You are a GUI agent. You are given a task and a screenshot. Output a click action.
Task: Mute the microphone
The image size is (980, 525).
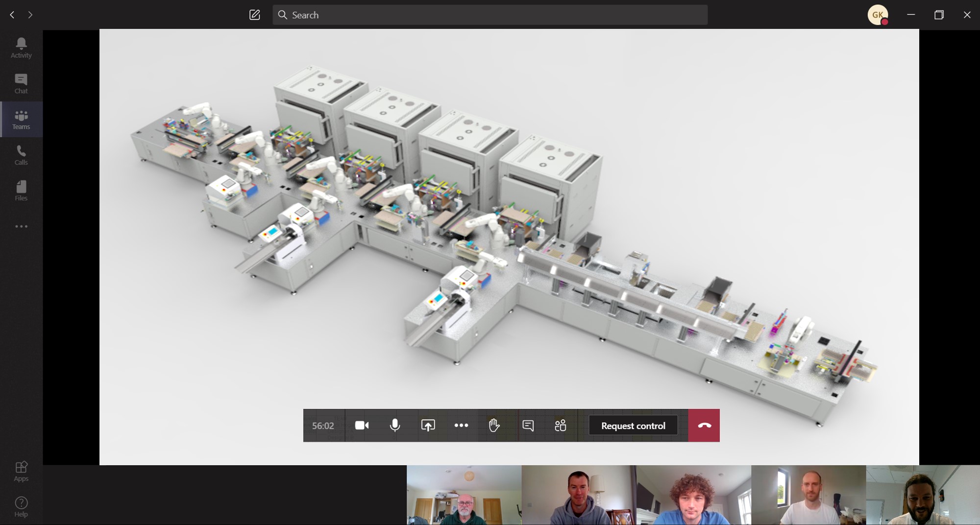[395, 426]
